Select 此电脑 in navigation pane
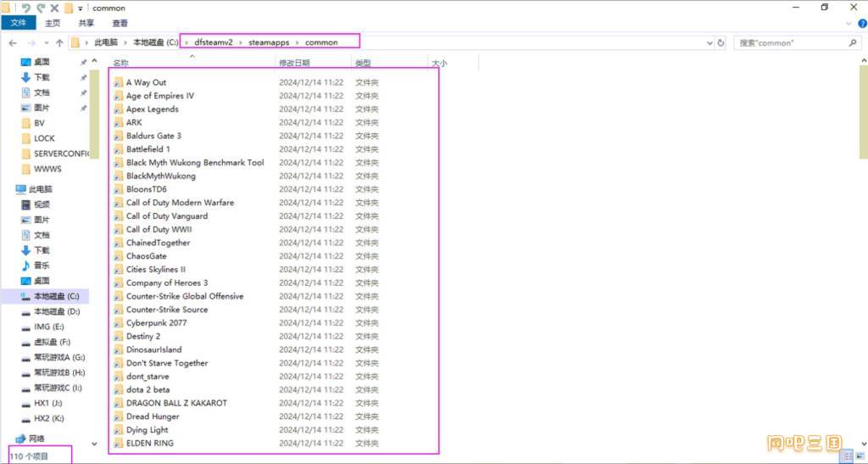Screen dimensions: 868x464 (41, 189)
